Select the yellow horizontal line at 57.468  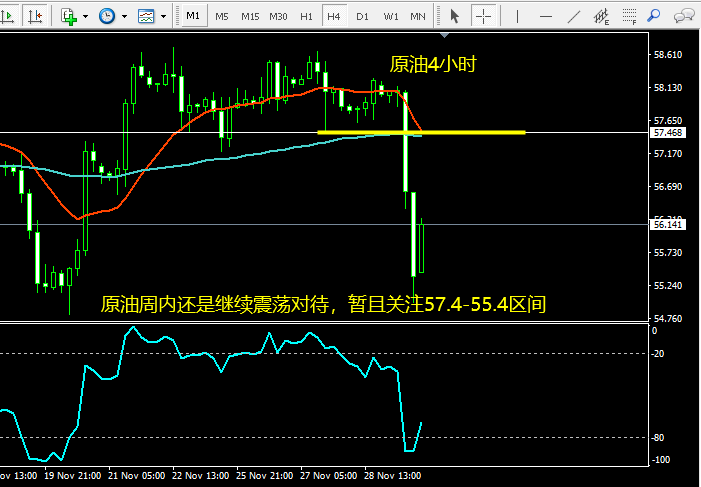coord(421,132)
